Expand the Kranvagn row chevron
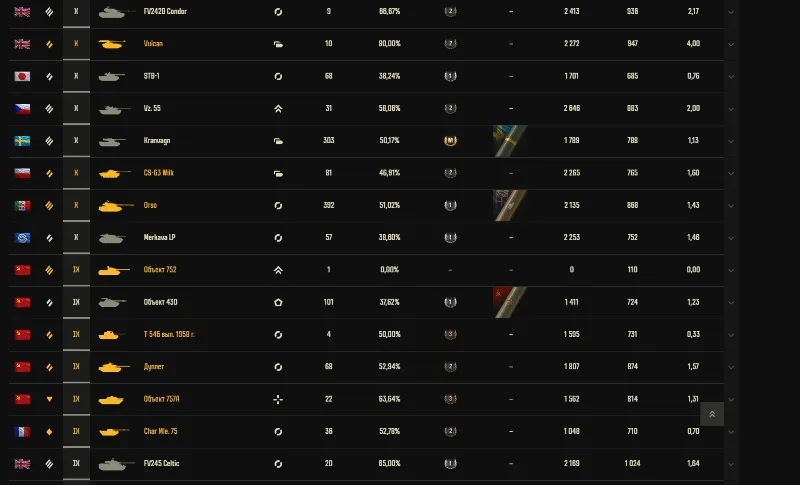The height and width of the screenshot is (485, 800). 731,141
